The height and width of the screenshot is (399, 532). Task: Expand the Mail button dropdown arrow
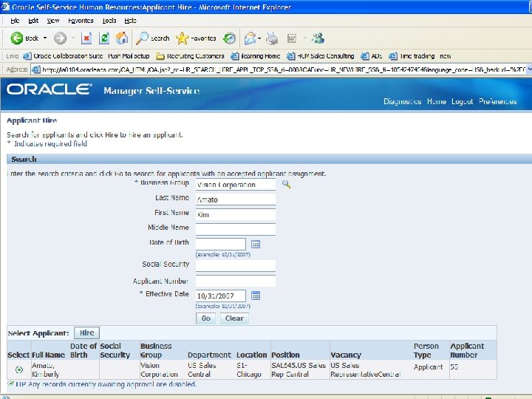[x=259, y=38]
